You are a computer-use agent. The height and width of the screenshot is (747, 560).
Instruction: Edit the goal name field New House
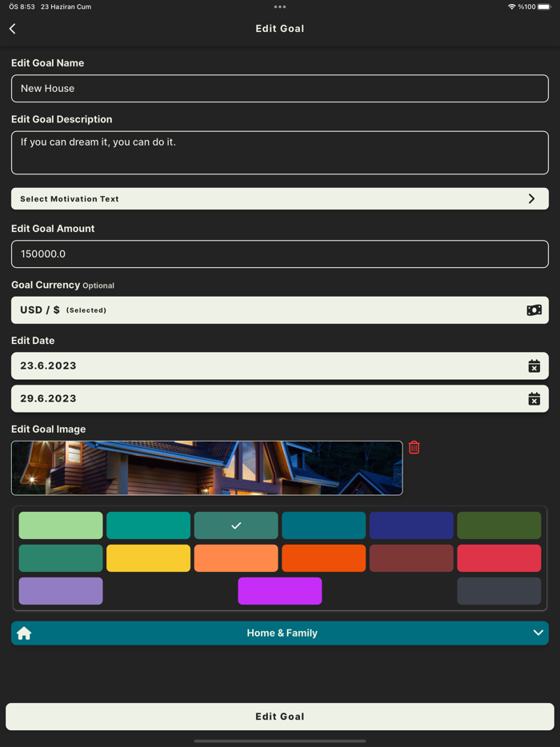pos(280,89)
